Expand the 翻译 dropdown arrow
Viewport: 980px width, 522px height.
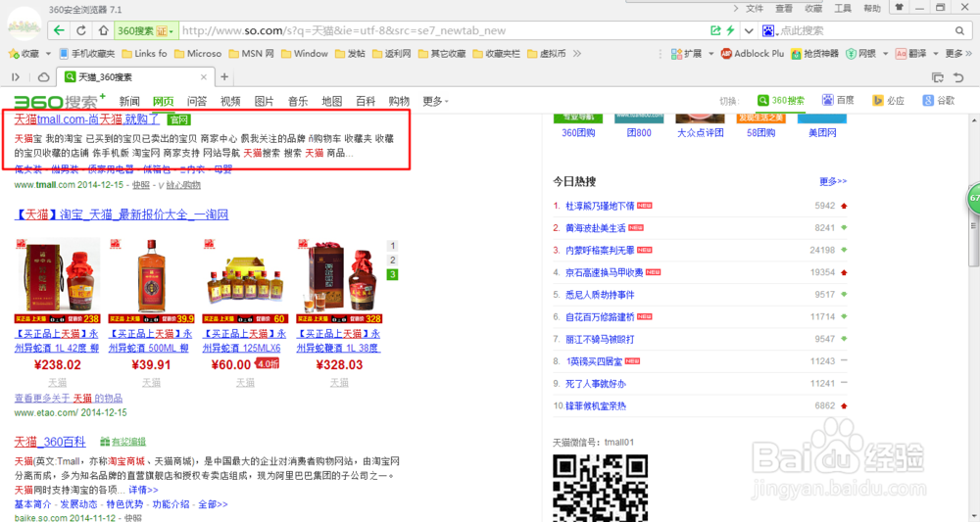(x=936, y=54)
